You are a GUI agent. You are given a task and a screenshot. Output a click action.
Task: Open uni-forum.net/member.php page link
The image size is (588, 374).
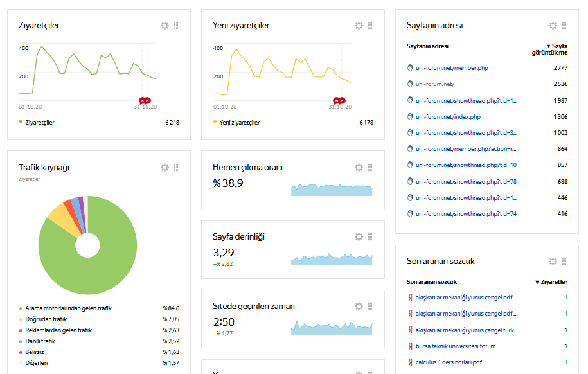452,67
